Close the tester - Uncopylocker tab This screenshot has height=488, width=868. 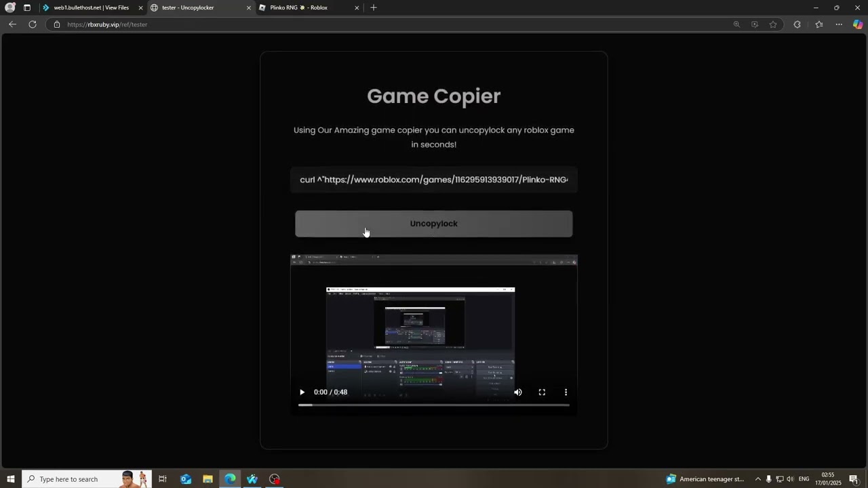[248, 7]
